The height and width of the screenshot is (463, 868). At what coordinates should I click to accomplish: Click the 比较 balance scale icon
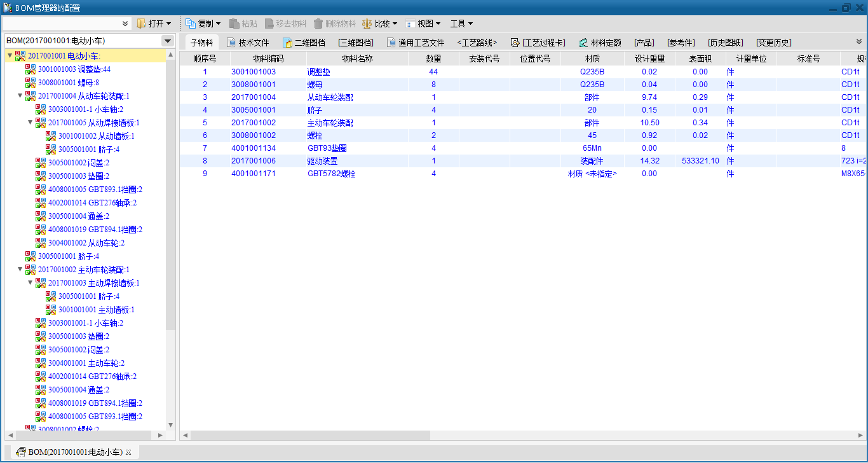[367, 24]
